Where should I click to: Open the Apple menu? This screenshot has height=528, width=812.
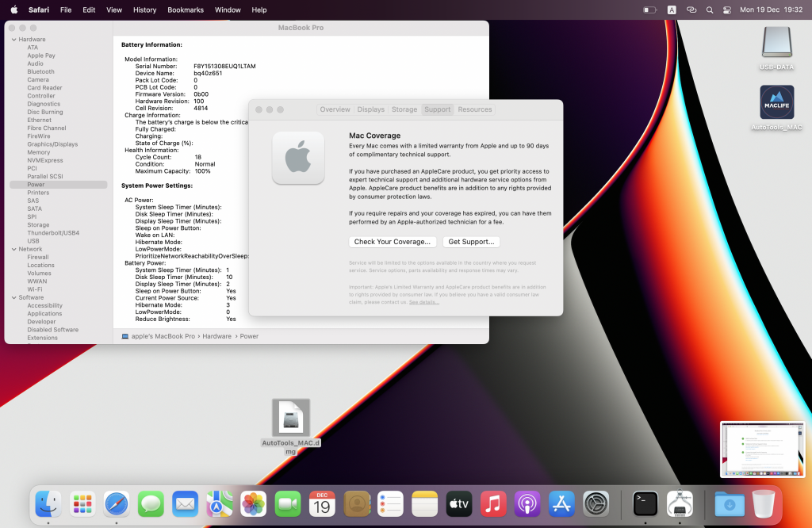pos(14,10)
